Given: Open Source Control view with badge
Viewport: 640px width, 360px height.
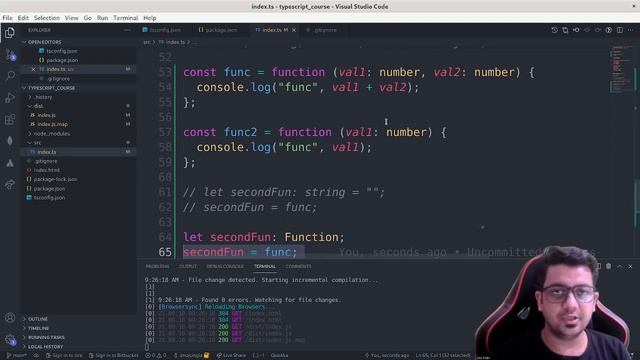Looking at the screenshot, I should tap(10, 54).
